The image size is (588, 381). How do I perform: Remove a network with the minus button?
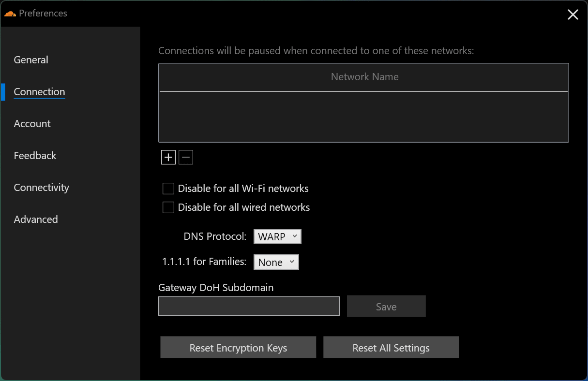186,157
